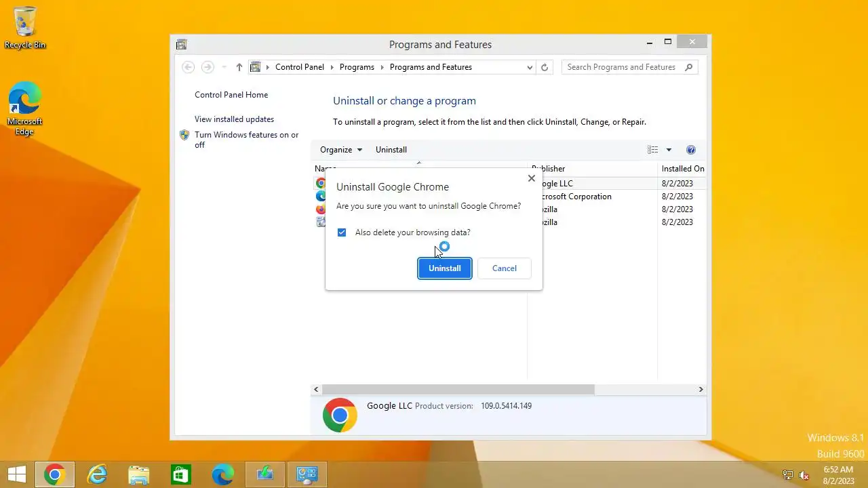Expand the chevron after Control Panel breadcrumb

point(332,67)
